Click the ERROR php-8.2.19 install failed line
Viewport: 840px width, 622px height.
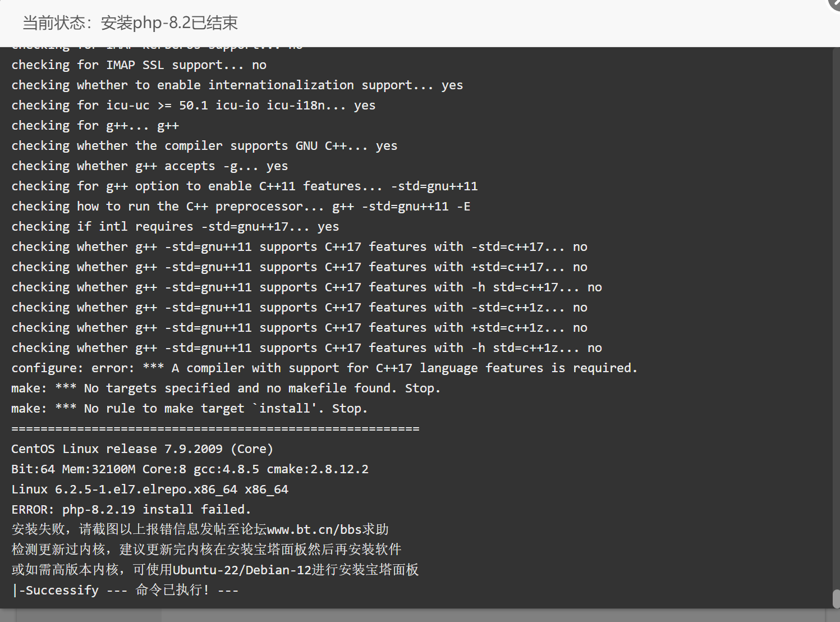click(x=131, y=510)
